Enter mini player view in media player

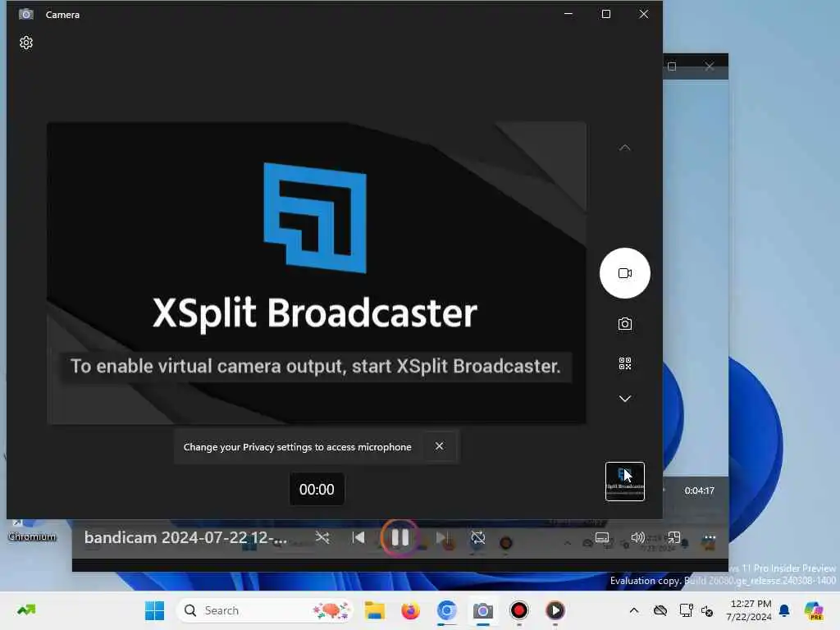pos(673,537)
